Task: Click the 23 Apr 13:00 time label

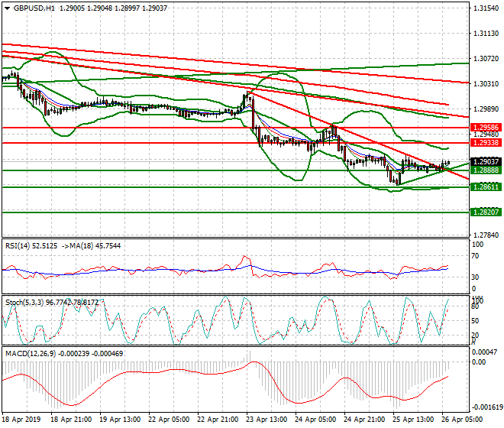Action: (267, 420)
